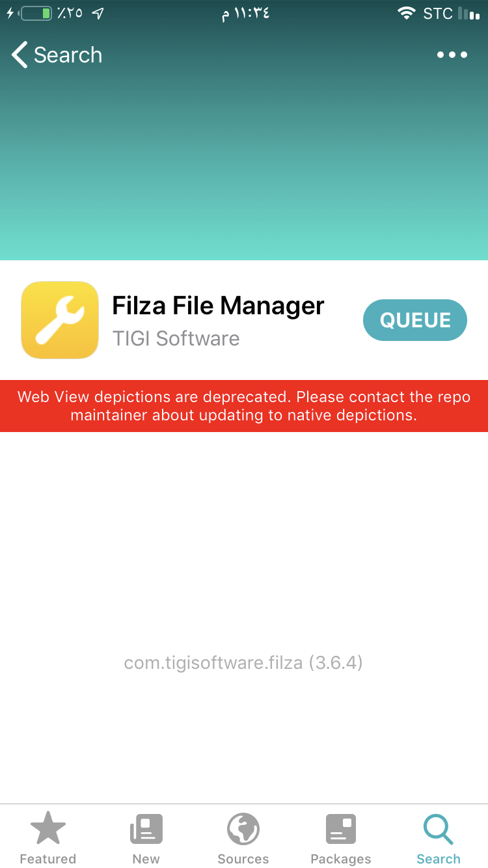Viewport: 488px width, 868px height.
Task: Select the Filza File Manager title
Action: tap(218, 306)
